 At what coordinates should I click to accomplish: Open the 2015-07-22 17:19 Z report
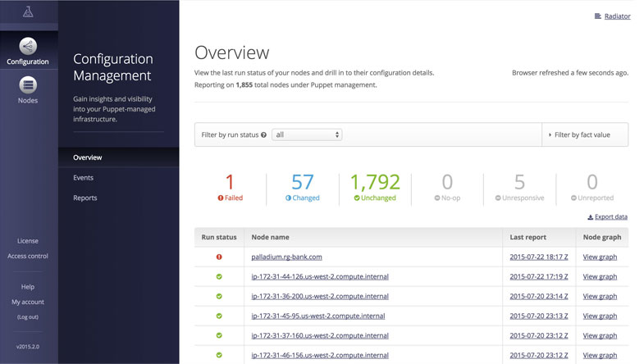tap(539, 276)
